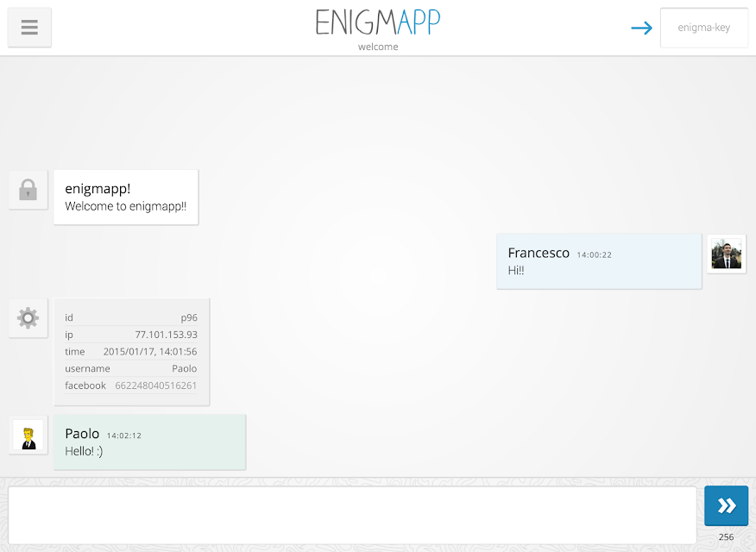This screenshot has width=756, height=552.
Task: Click the padlock icon beside welcome message
Action: [x=28, y=190]
